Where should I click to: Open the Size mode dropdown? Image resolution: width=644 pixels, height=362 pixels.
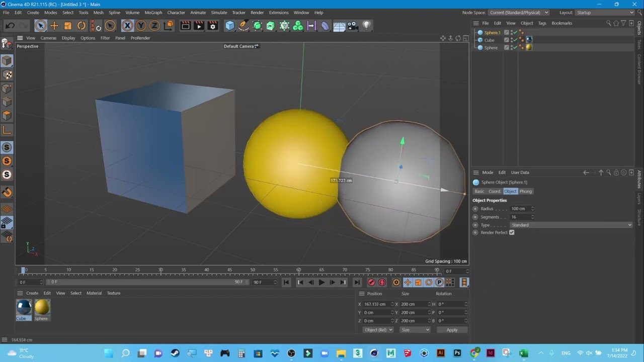click(415, 330)
